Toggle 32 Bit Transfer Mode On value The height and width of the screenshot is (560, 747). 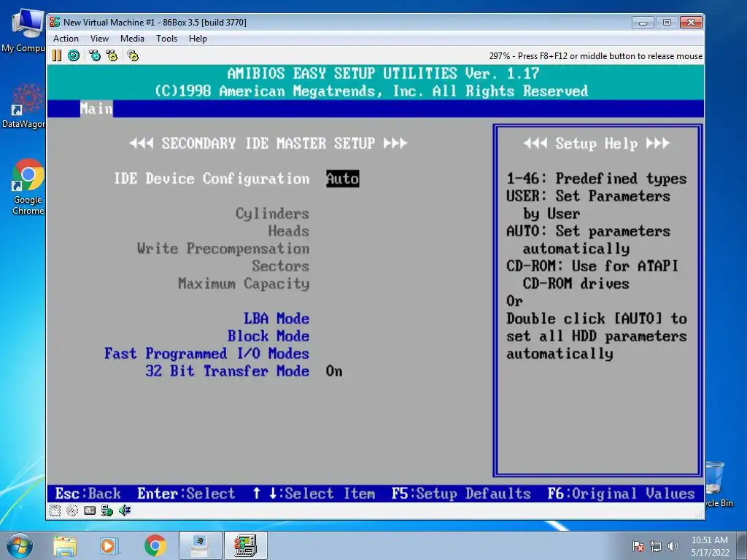coord(334,371)
